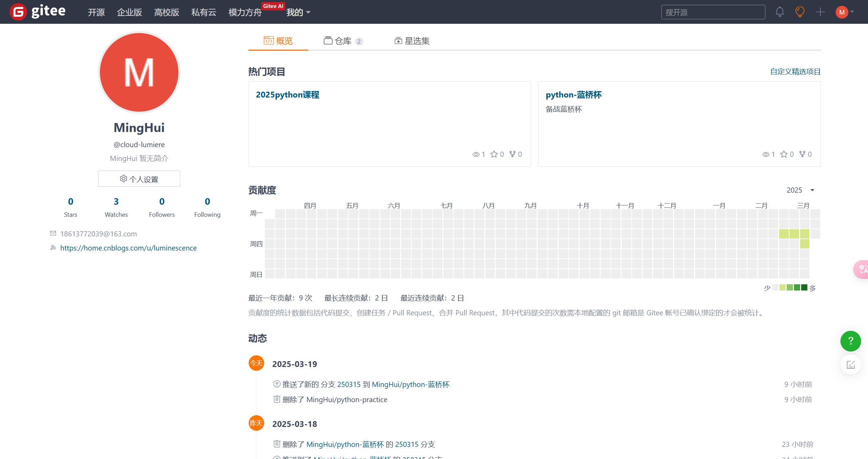868x459 pixels.
Task: Click the 个人设置 button
Action: [139, 179]
